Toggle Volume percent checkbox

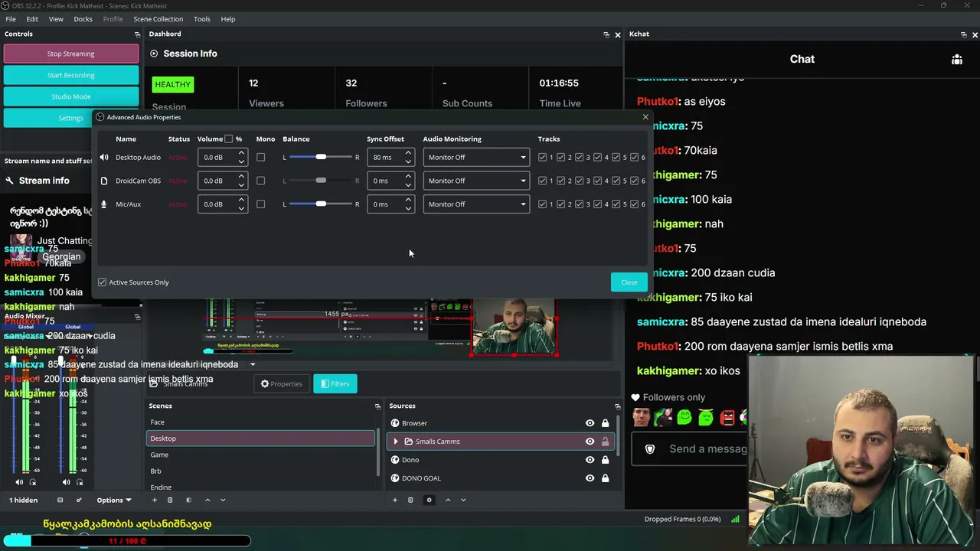pyautogui.click(x=228, y=139)
